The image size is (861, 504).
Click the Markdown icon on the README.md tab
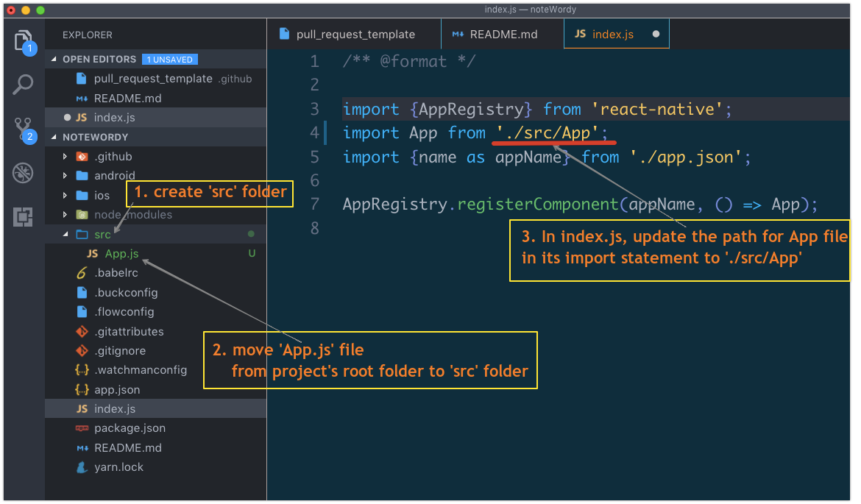coord(458,33)
